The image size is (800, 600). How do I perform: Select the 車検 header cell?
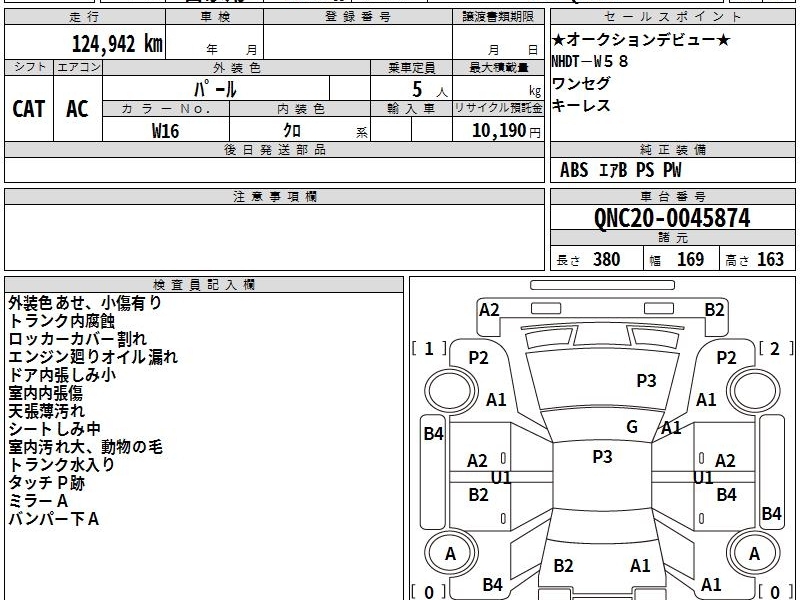coord(215,17)
